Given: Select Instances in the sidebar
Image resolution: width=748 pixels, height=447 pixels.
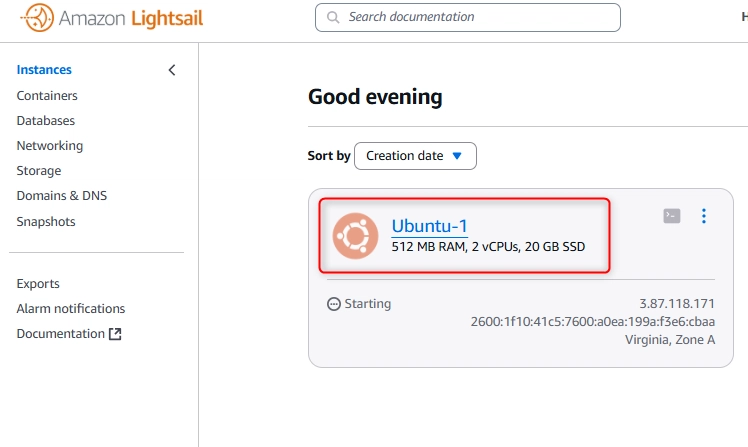Looking at the screenshot, I should [44, 70].
